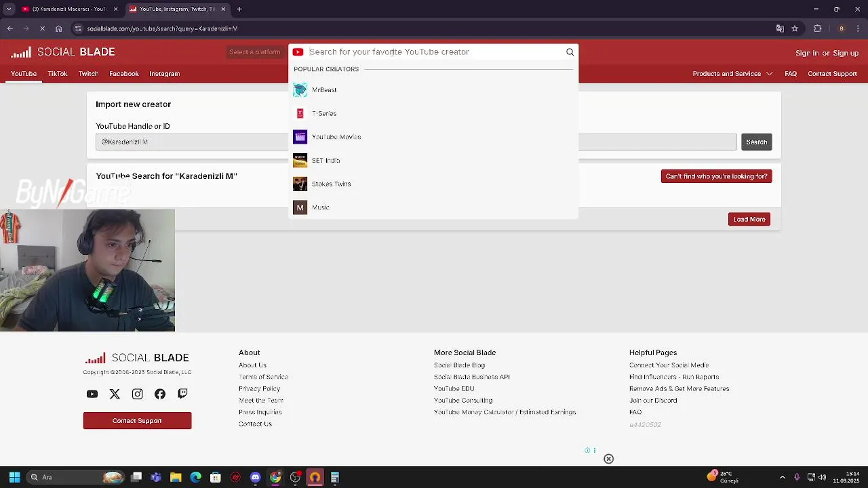Screen dimensions: 868x488
Task: Choose SET India in popular creators
Action: (433, 161)
